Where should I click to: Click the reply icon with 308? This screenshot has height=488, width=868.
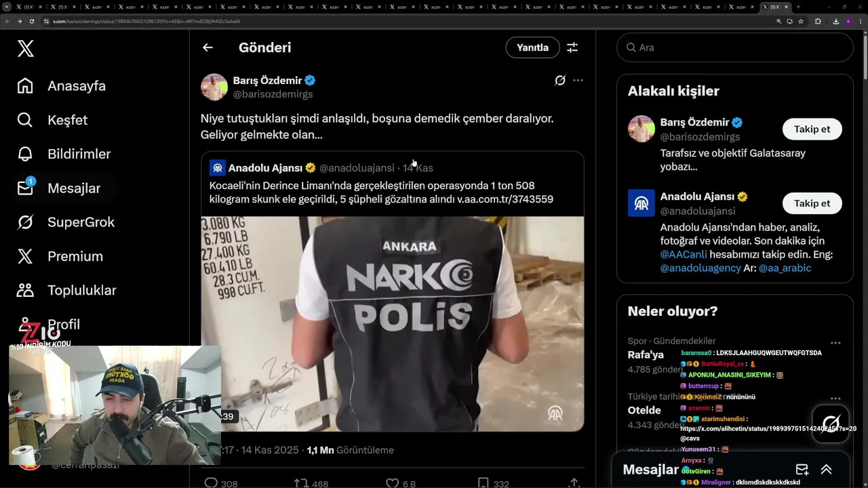[211, 483]
